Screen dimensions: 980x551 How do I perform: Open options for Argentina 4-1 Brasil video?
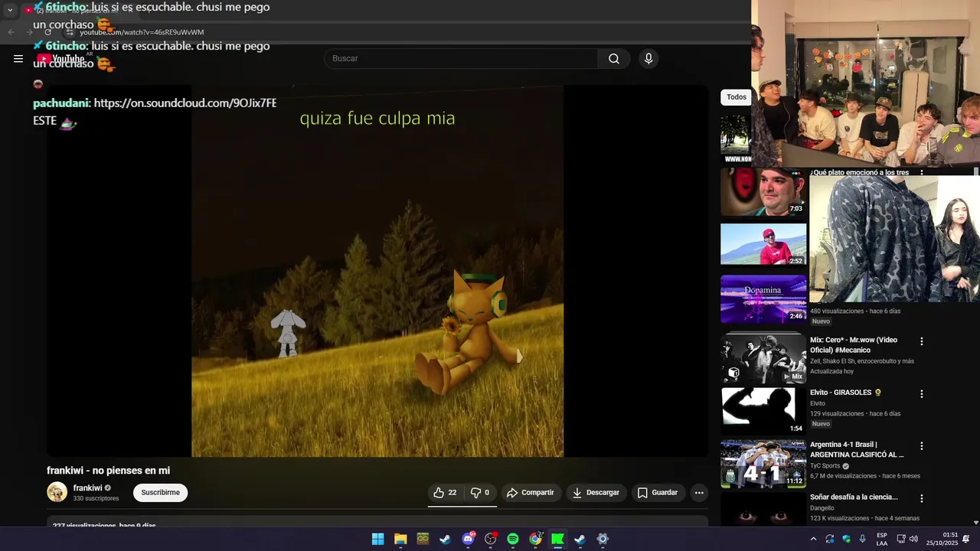pyautogui.click(x=922, y=446)
